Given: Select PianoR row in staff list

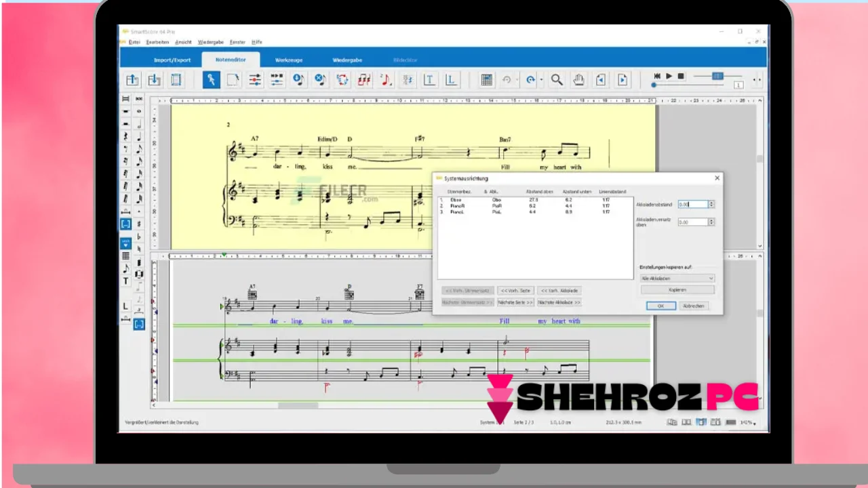Looking at the screenshot, I should pos(534,205).
